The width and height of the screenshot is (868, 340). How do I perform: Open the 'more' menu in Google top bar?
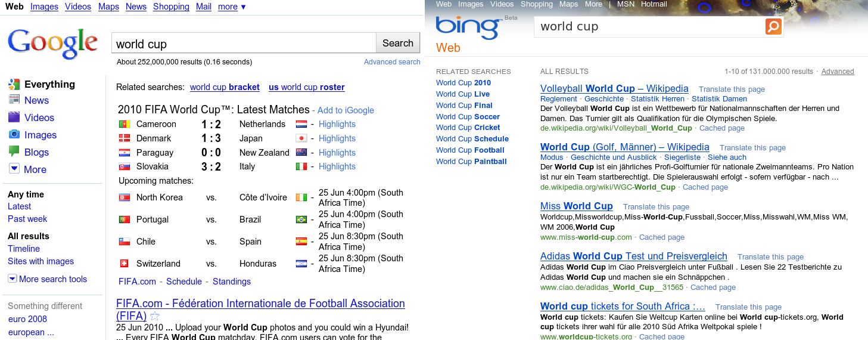tap(232, 7)
